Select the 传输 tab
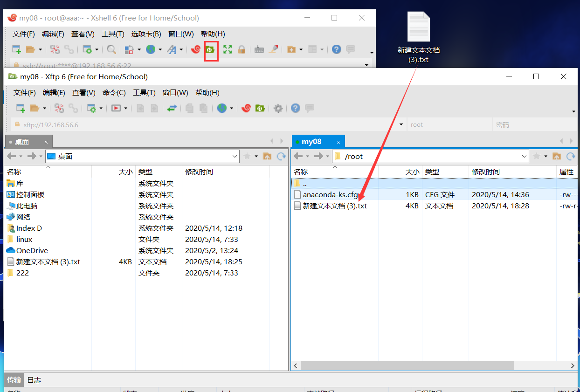 [x=14, y=380]
